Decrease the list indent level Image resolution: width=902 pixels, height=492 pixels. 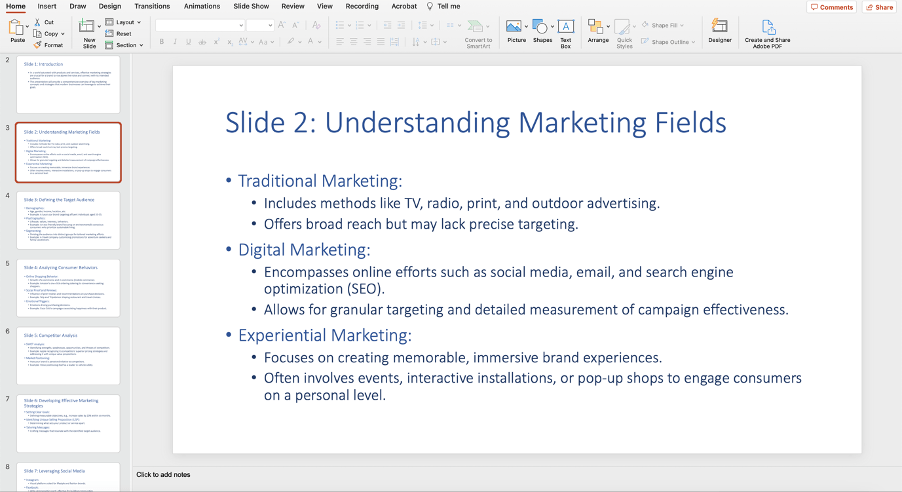coord(387,25)
